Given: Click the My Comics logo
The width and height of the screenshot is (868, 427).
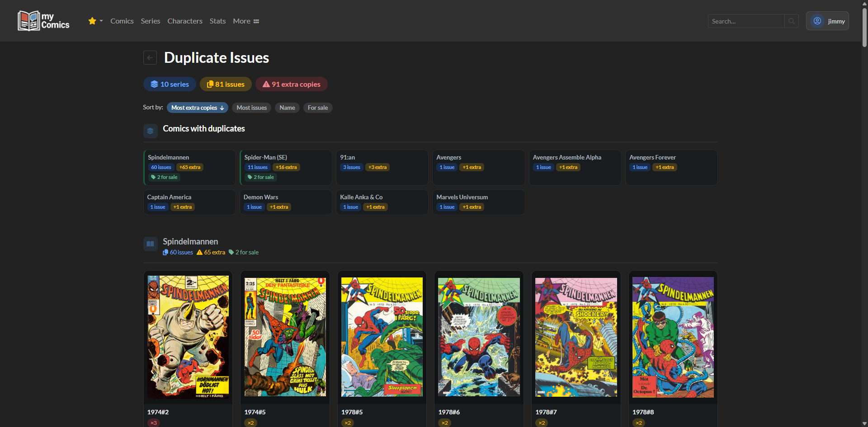Looking at the screenshot, I should 43,21.
